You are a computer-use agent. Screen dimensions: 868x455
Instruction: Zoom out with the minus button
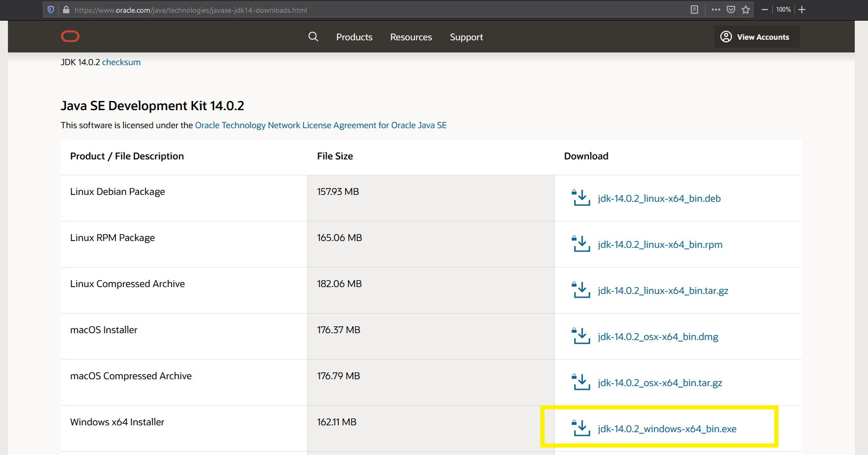pyautogui.click(x=765, y=10)
